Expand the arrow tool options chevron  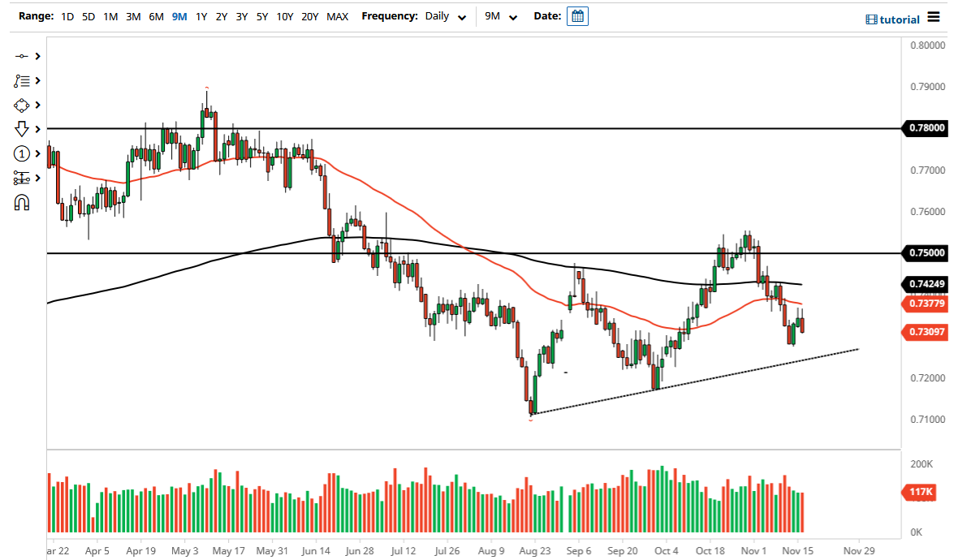[x=37, y=128]
